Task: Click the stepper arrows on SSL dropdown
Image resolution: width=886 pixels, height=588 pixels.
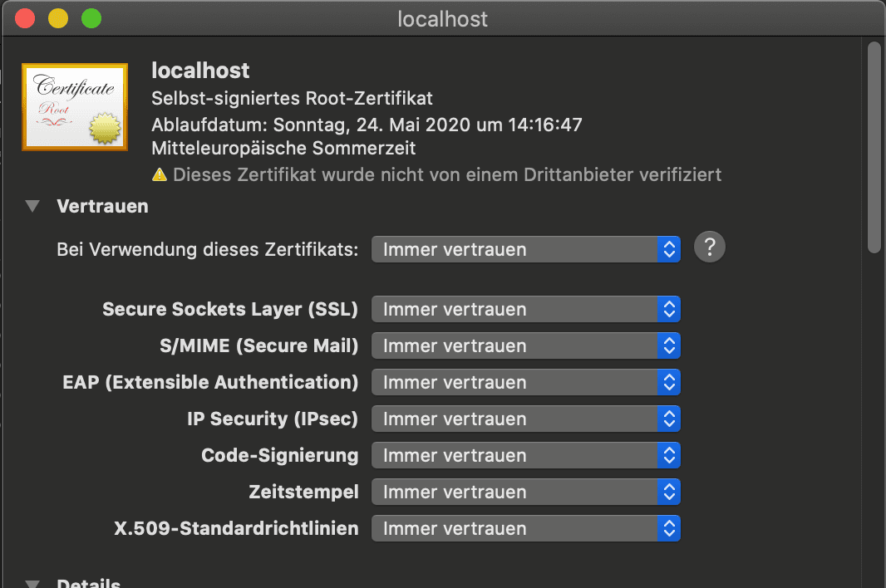Action: 669,309
